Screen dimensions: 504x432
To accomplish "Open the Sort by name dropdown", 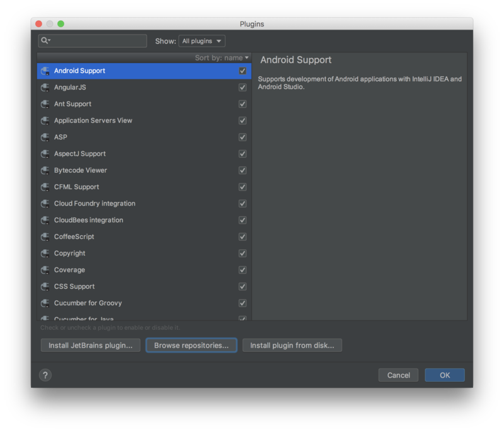I will (x=222, y=58).
